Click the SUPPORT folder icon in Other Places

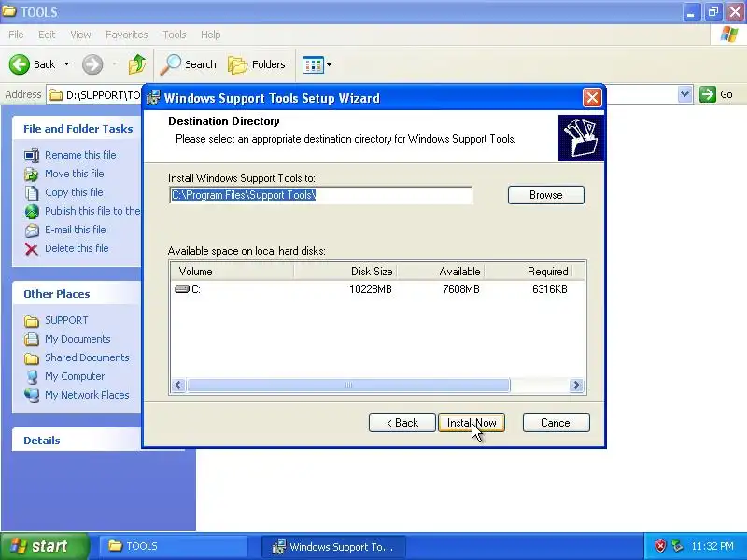coord(32,321)
